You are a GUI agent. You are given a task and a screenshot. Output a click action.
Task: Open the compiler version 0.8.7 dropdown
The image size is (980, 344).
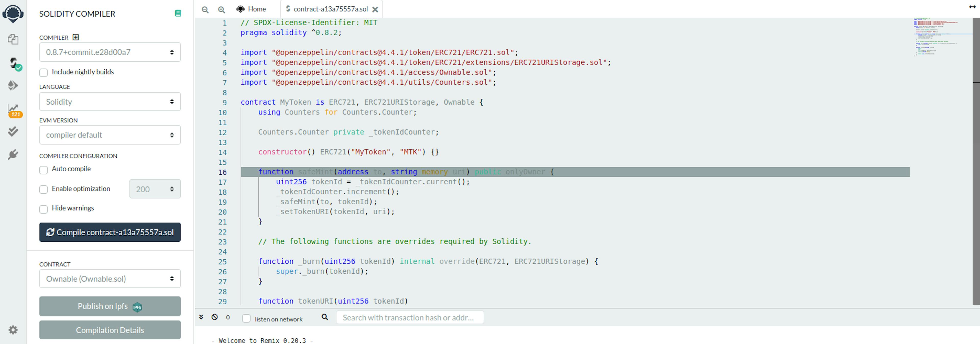click(110, 52)
